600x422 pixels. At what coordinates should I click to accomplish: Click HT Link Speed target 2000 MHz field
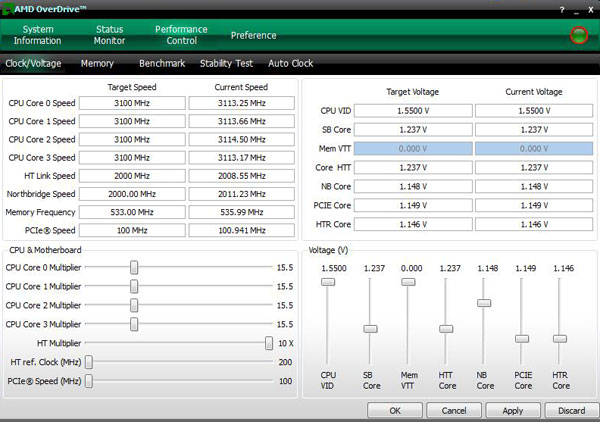coord(132,176)
